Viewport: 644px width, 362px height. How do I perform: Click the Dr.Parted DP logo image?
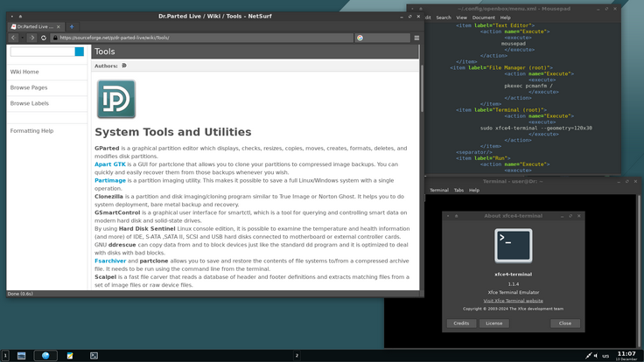[116, 99]
